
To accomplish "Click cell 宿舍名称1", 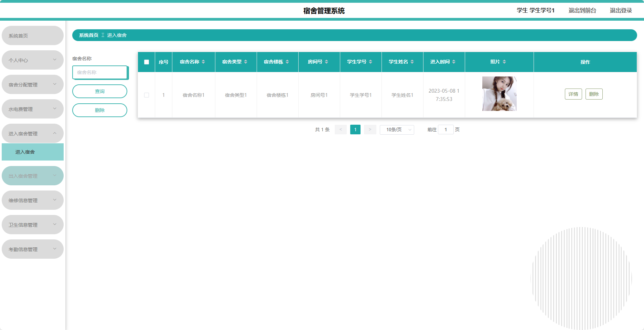I will (194, 95).
